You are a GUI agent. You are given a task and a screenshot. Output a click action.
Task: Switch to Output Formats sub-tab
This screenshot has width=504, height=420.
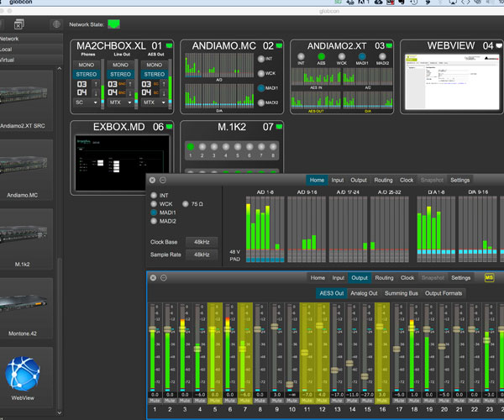(x=444, y=293)
